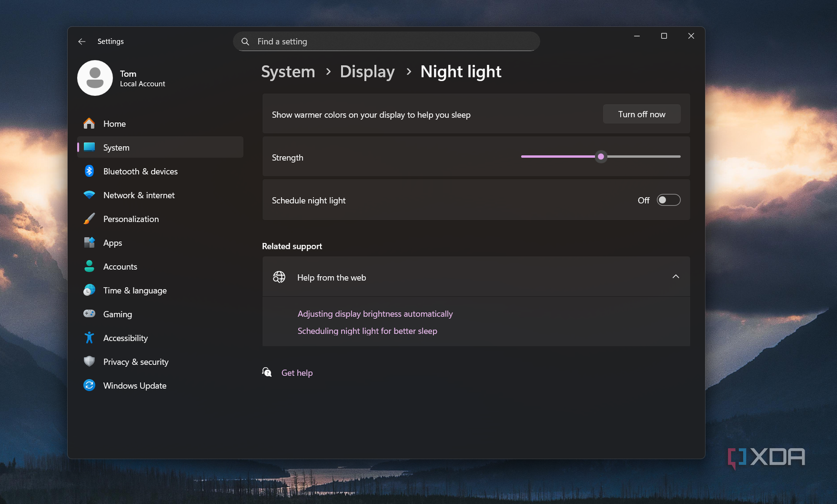
Task: Click the Apps icon in sidebar
Action: tap(89, 242)
